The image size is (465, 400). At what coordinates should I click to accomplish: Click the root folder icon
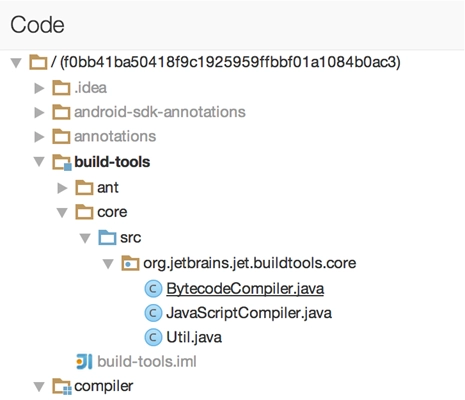coord(38,62)
